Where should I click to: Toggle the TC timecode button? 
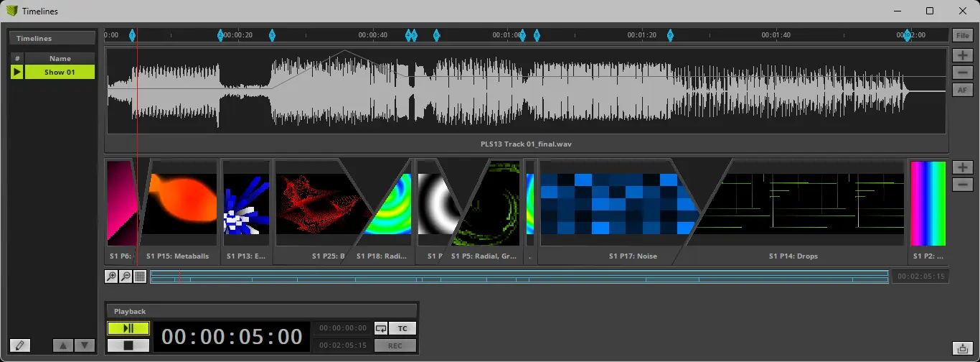[402, 328]
